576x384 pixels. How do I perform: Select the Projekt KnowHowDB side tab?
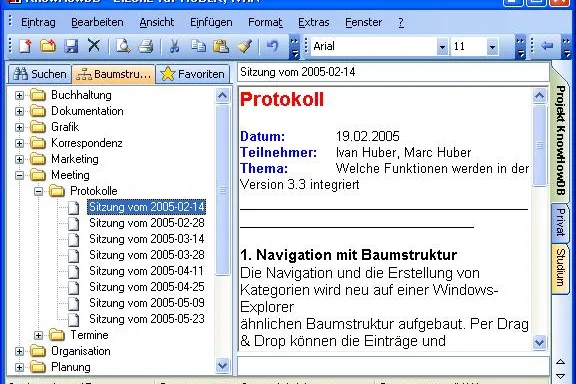(x=560, y=140)
